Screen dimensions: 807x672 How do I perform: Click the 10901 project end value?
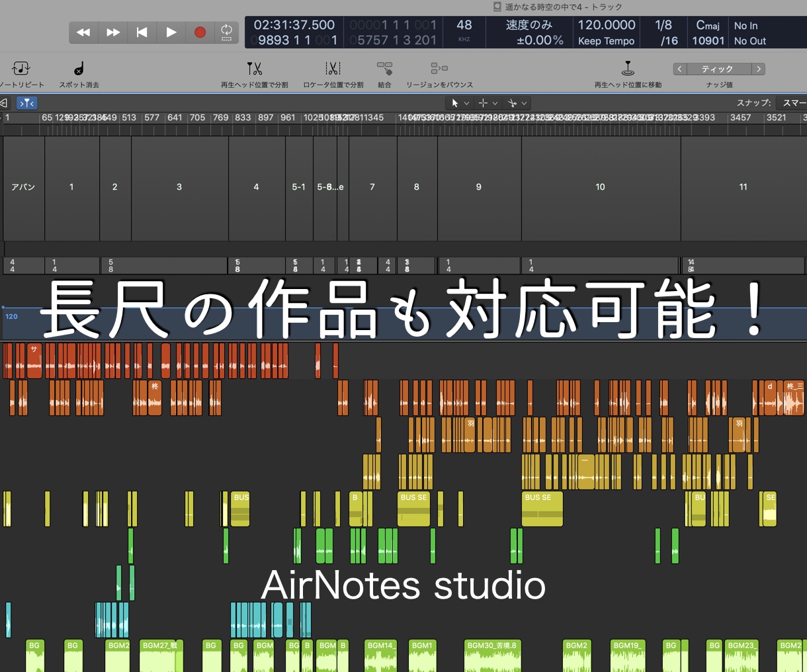(x=708, y=41)
